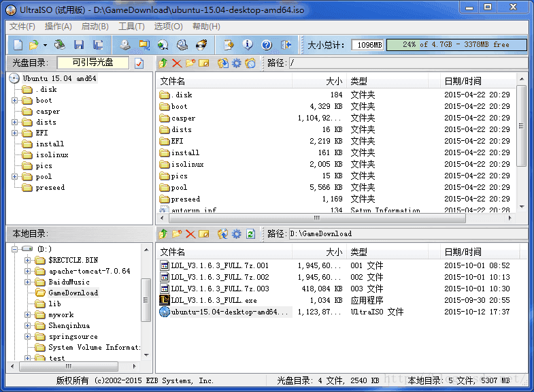Expand the pool folder in disc tree

point(14,177)
